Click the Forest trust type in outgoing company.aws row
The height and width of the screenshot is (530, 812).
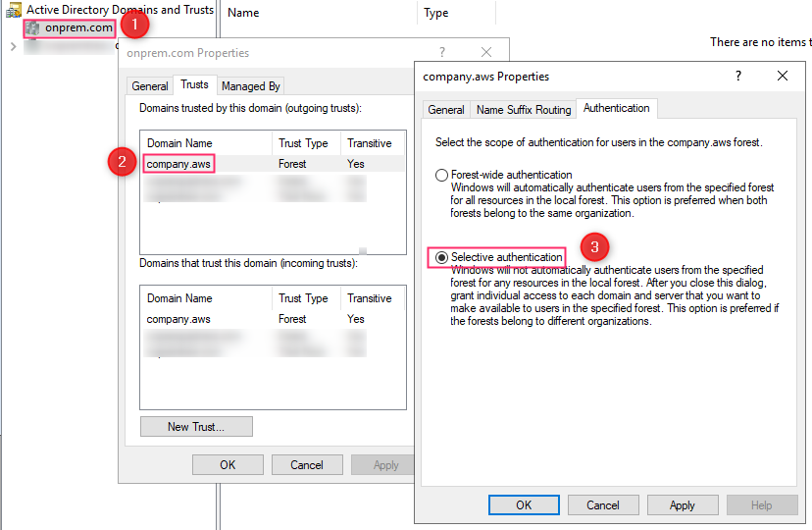[x=292, y=164]
